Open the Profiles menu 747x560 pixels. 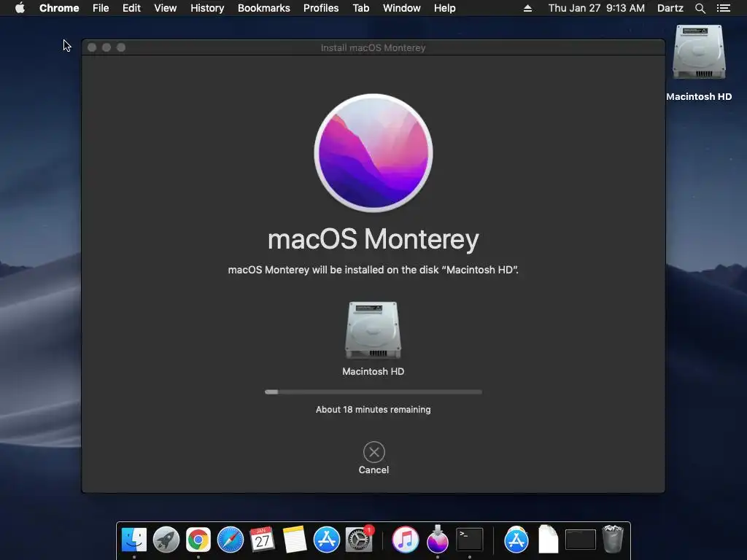click(x=321, y=8)
